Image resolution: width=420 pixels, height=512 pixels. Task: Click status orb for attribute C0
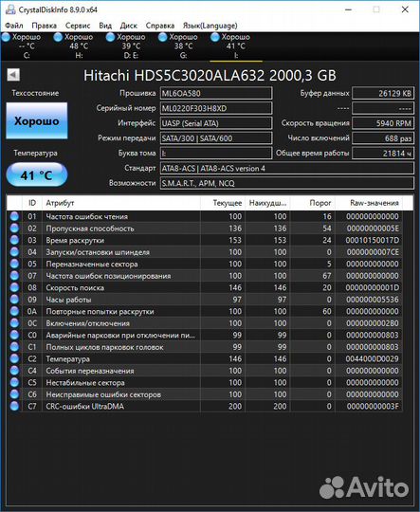[x=14, y=335]
